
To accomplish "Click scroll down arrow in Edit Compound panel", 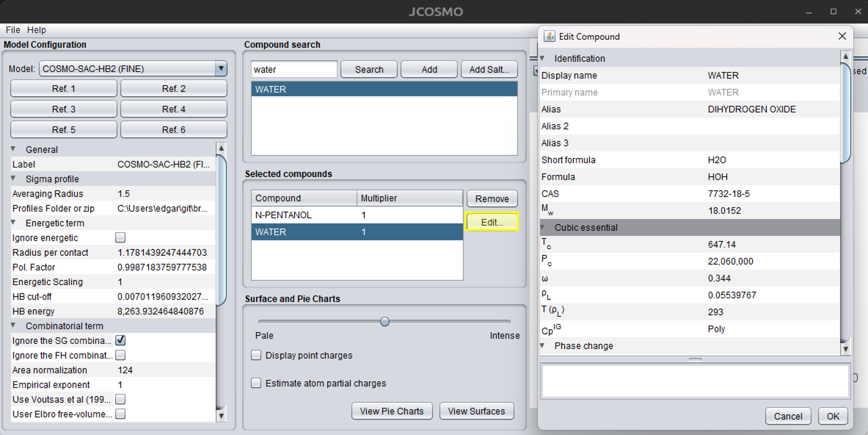I will click(x=845, y=349).
